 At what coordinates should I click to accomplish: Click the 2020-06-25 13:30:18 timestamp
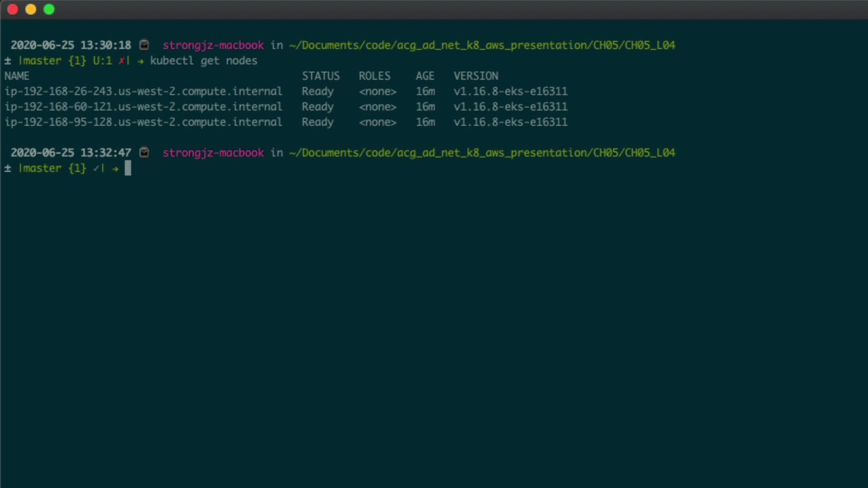71,45
